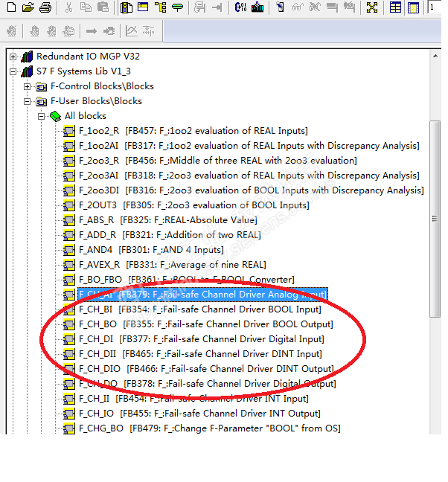Viewport: 448px width, 482px height.
Task: Click the block icon beside F_AND4
Action: [69, 250]
